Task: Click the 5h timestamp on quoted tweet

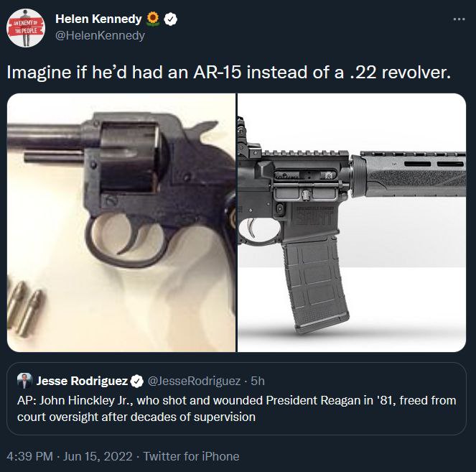Action: (x=258, y=381)
